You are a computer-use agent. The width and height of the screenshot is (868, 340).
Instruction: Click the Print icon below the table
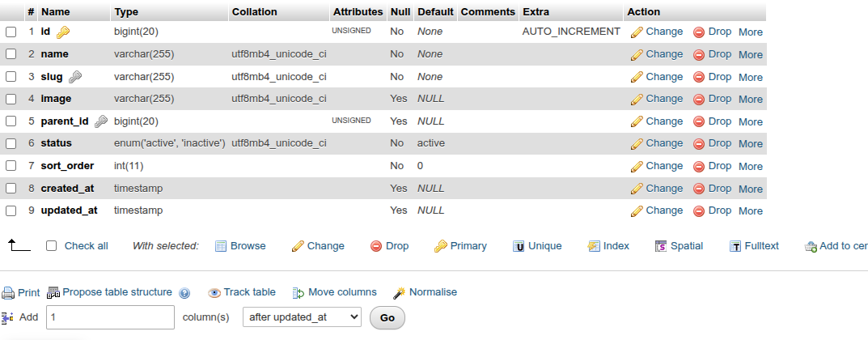(8, 292)
